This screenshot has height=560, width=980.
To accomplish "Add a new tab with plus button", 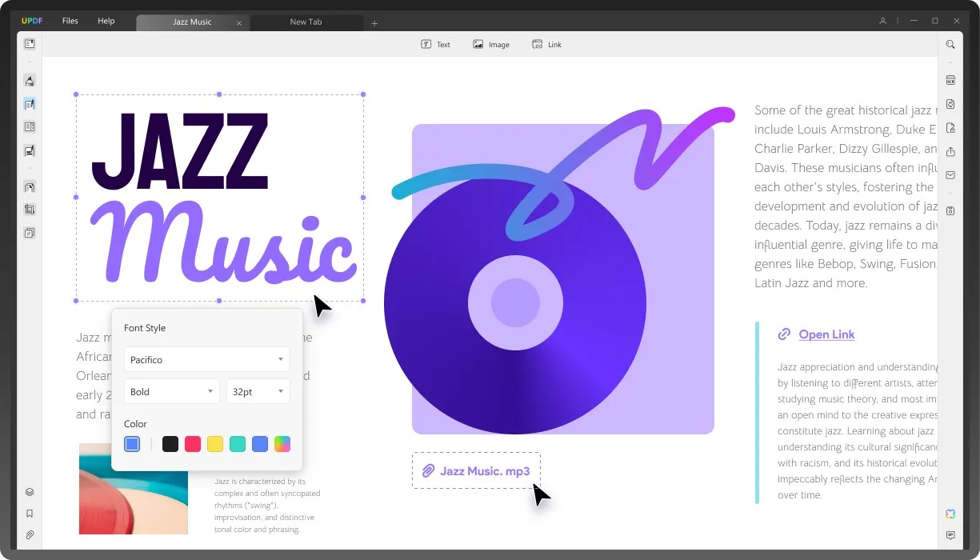I will coord(374,23).
